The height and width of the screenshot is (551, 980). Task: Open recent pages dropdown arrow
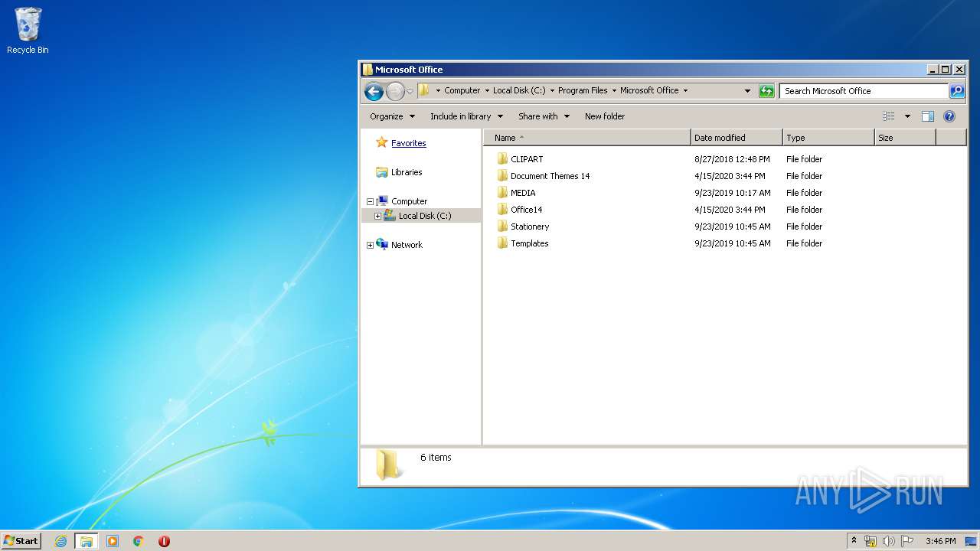click(x=410, y=92)
